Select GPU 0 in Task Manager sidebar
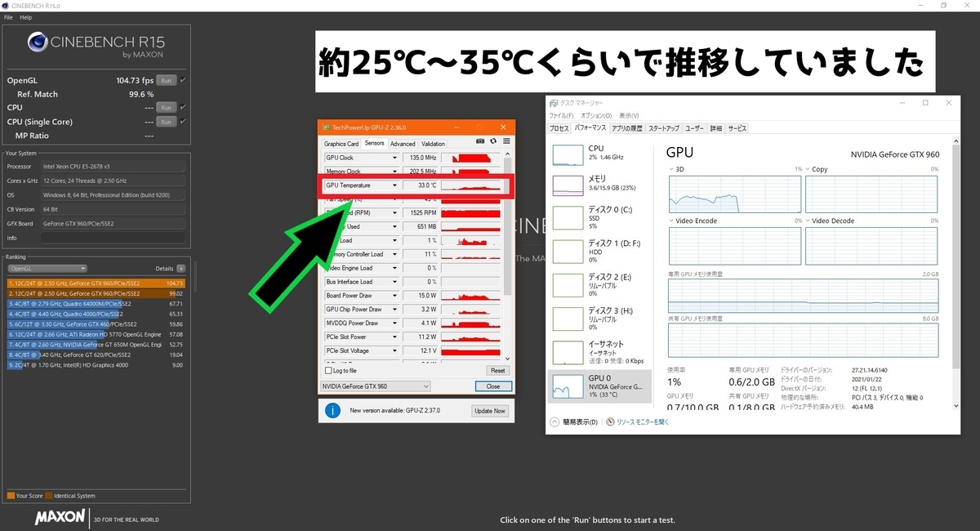980x531 pixels. tap(600, 386)
